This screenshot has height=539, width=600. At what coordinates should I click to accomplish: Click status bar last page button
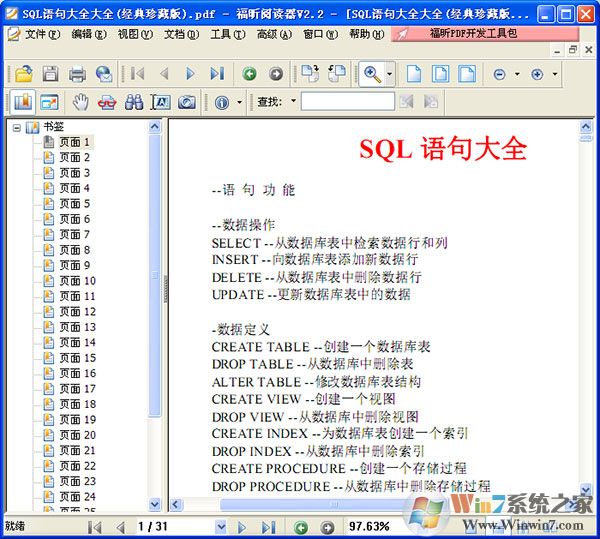[x=268, y=527]
